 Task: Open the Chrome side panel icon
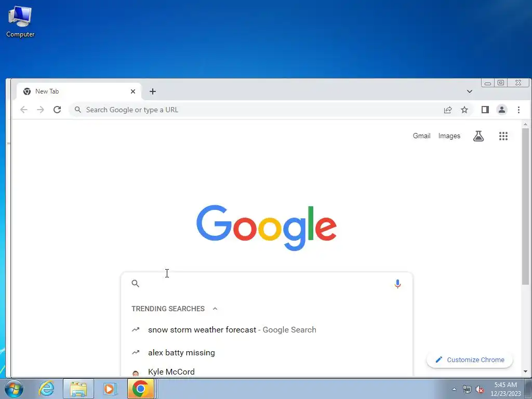(x=485, y=110)
